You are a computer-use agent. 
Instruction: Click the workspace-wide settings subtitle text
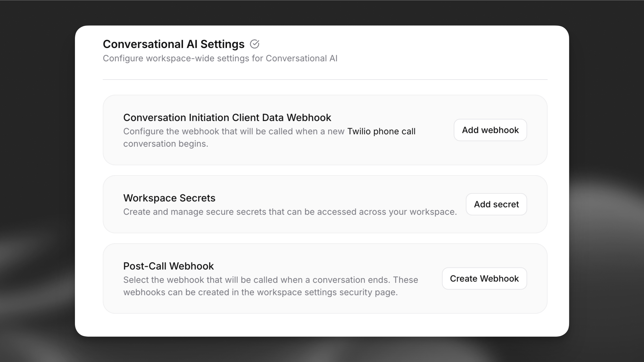click(x=220, y=58)
